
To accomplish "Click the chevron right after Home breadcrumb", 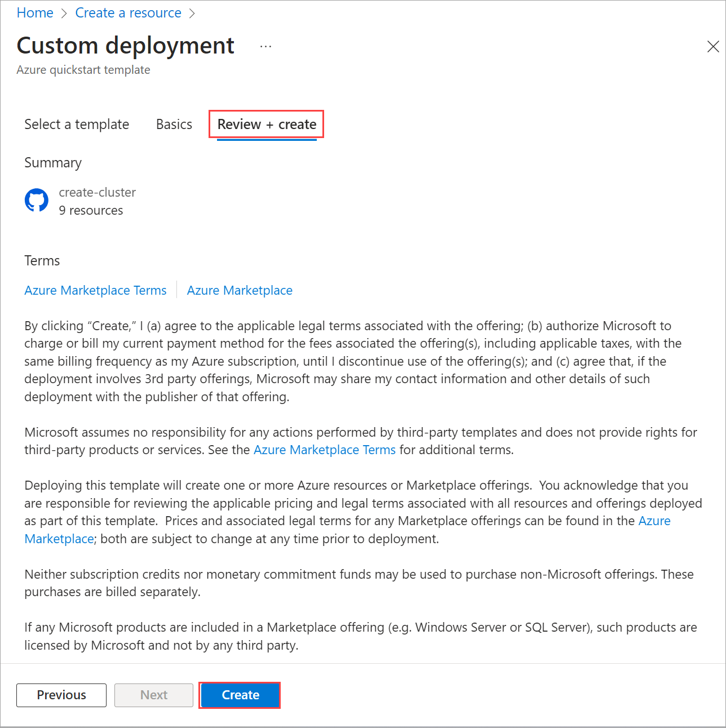I will pyautogui.click(x=64, y=14).
